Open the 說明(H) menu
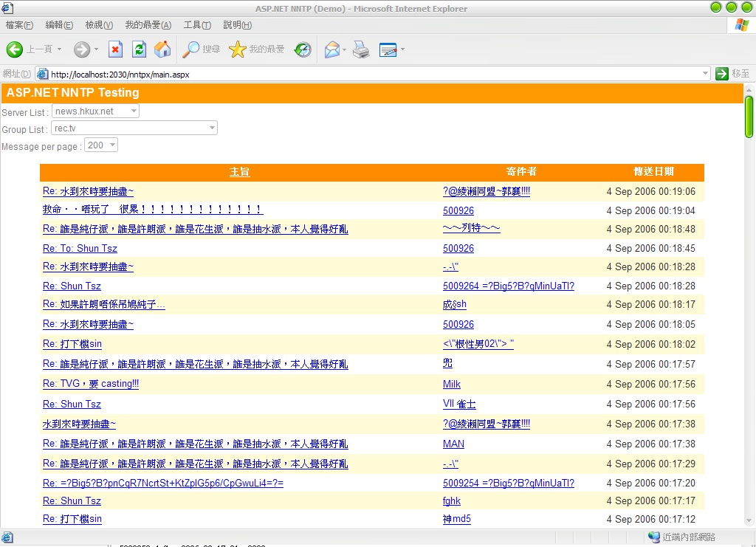Image resolution: width=756 pixels, height=547 pixels. pos(237,25)
